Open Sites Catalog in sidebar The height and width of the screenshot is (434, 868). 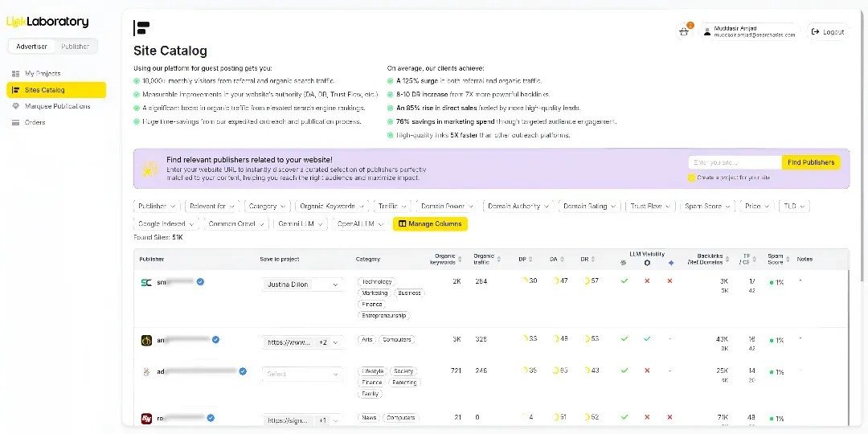[55, 90]
